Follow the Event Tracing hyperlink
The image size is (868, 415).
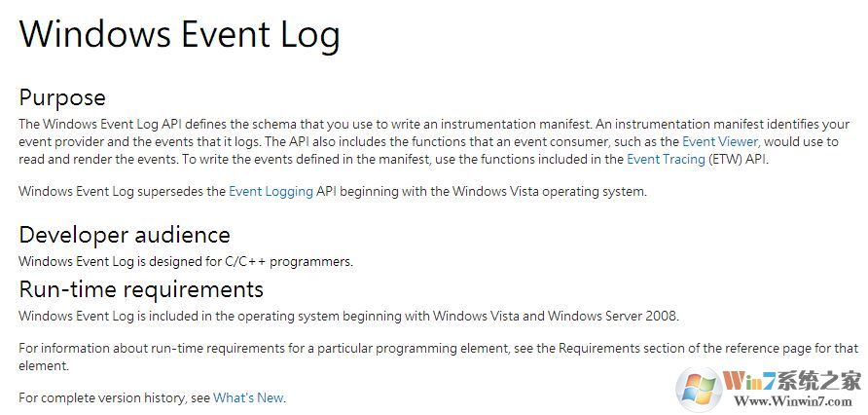pos(666,159)
